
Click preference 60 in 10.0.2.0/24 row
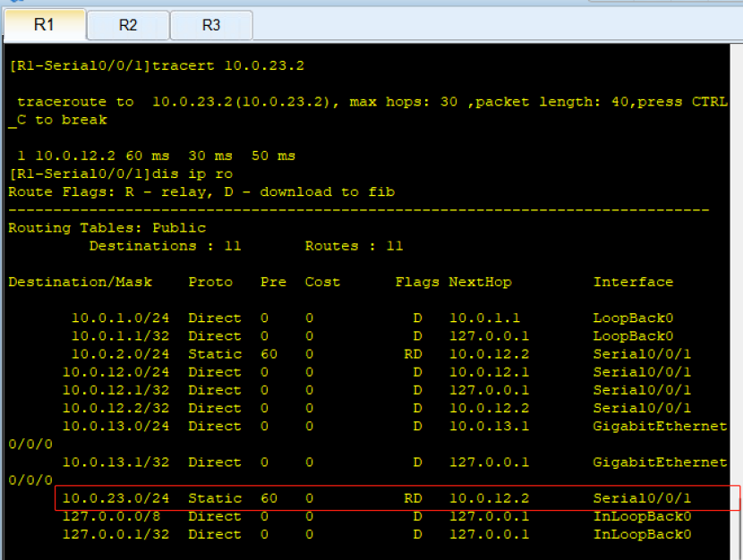(x=269, y=353)
